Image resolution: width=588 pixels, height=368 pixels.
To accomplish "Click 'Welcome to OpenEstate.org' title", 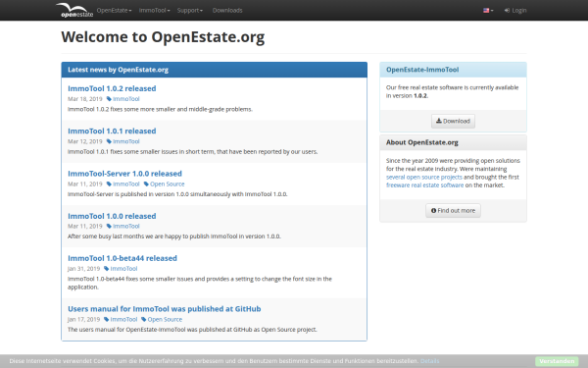I will click(x=163, y=37).
